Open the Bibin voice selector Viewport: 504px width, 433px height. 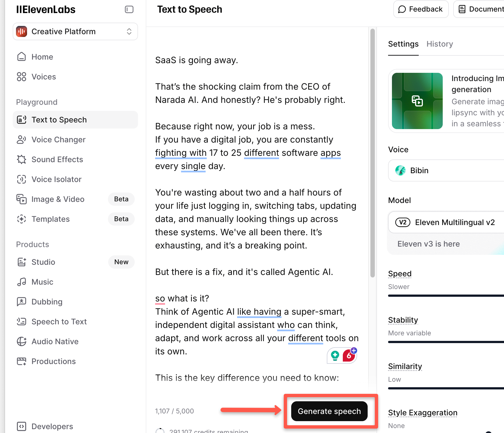click(x=445, y=170)
